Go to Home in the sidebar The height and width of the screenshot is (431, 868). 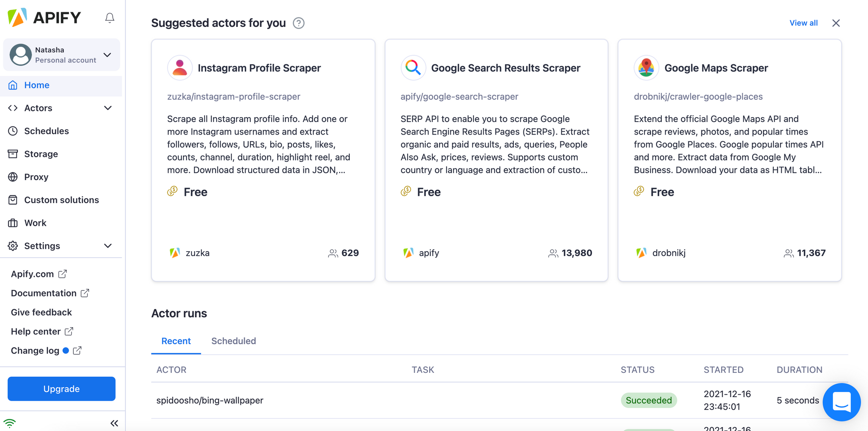61,85
